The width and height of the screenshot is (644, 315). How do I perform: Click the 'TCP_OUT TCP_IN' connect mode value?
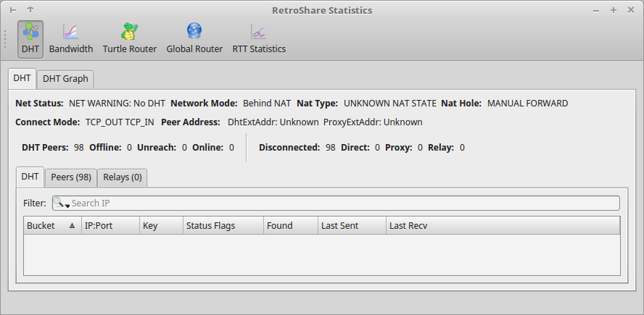pos(120,122)
